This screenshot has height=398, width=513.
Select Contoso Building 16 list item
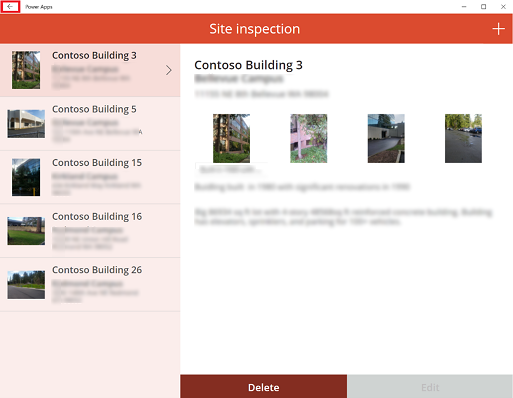[x=90, y=231]
